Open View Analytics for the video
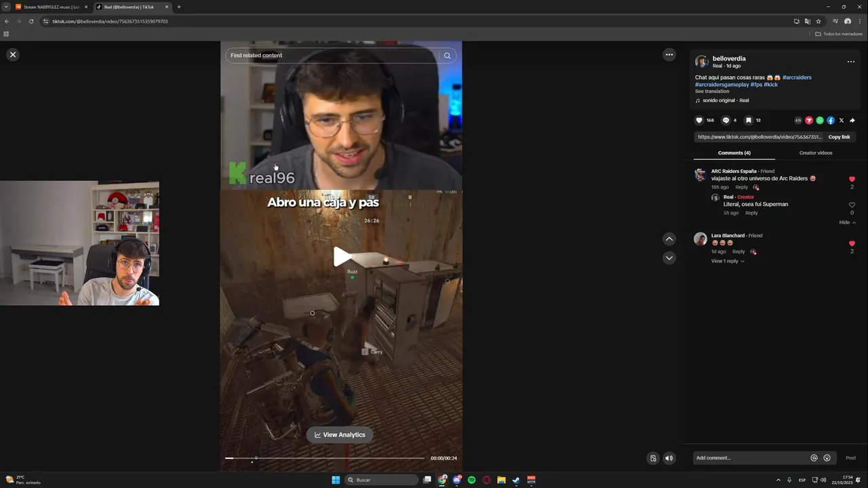The image size is (868, 488). pyautogui.click(x=340, y=435)
